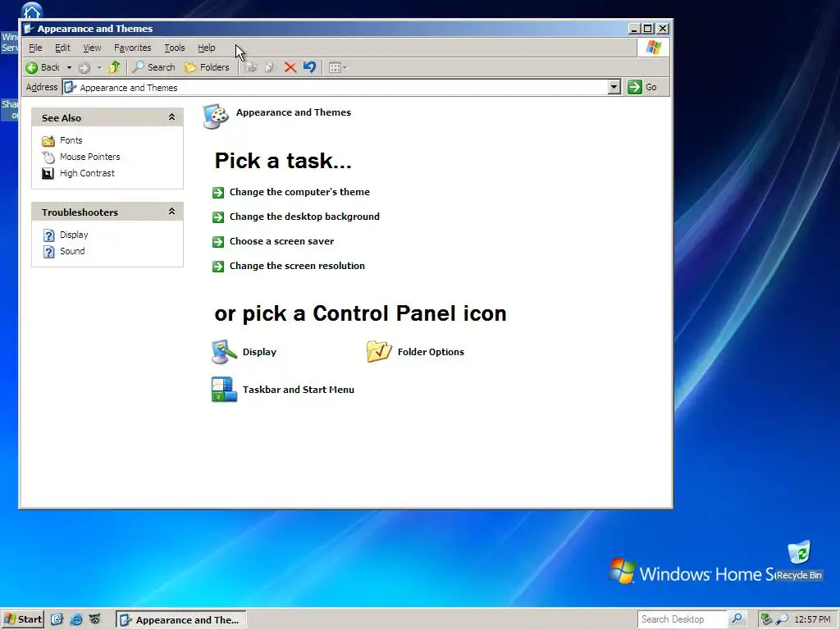Screen dimensions: 840x630
Task: Open the Sound troubleshooter
Action: coord(72,251)
